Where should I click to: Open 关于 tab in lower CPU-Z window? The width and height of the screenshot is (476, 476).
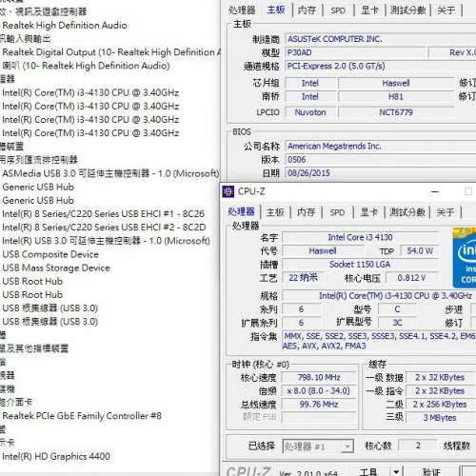(445, 212)
